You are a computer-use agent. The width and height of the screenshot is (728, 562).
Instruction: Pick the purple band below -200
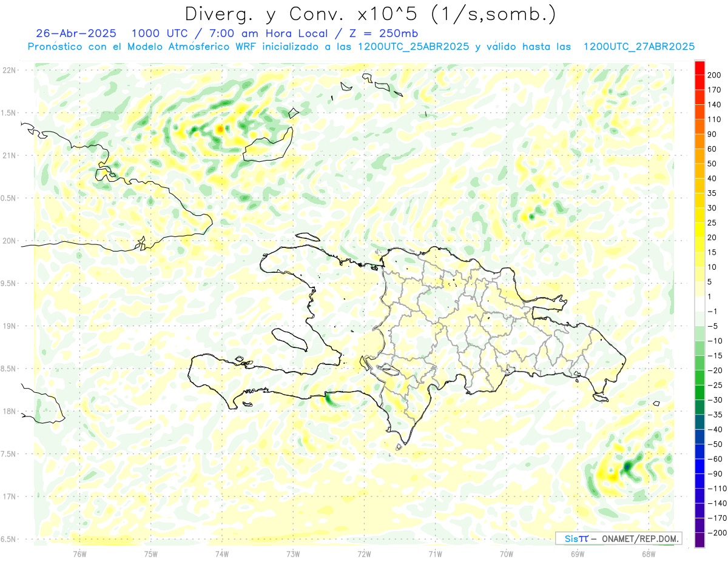(699, 540)
